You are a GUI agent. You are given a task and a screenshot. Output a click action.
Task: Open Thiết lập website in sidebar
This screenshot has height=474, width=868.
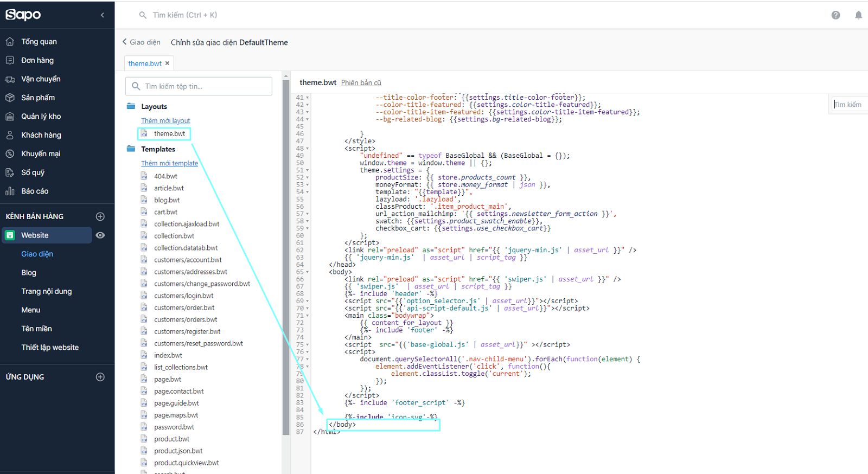(50, 347)
